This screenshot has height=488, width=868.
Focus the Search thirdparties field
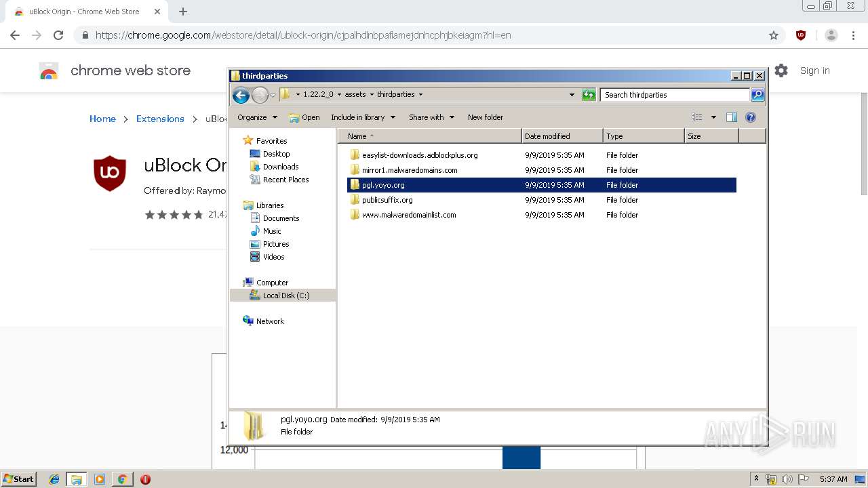pos(675,95)
